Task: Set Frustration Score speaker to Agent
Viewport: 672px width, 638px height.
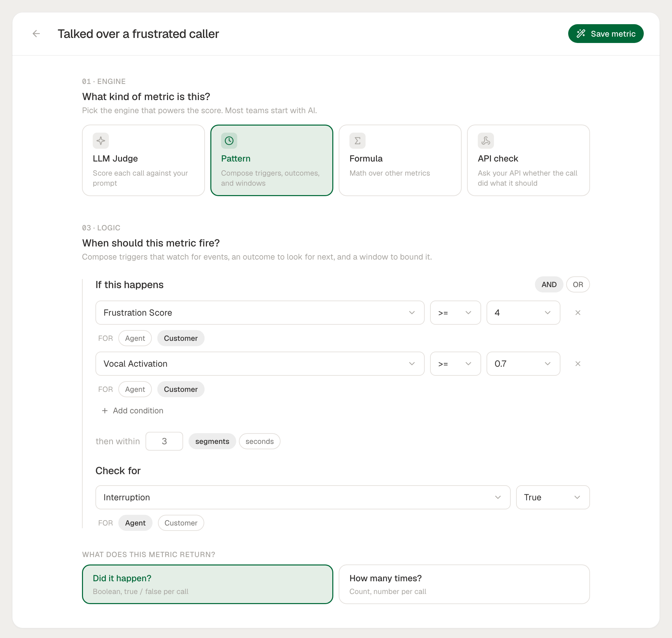Action: click(x=135, y=338)
